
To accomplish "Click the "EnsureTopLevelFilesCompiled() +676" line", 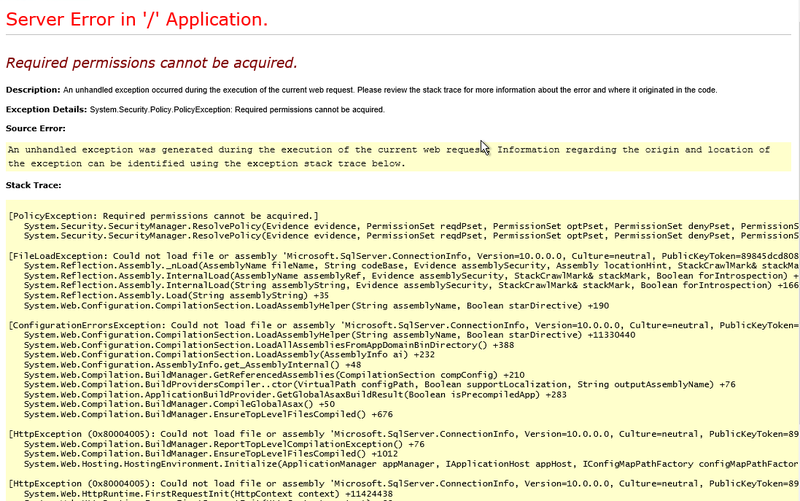I will 208,415.
